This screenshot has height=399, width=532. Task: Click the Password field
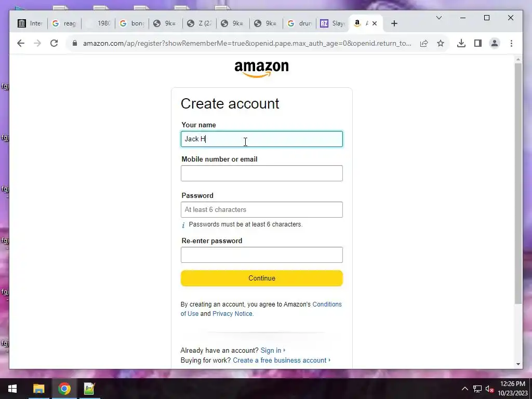click(x=262, y=210)
